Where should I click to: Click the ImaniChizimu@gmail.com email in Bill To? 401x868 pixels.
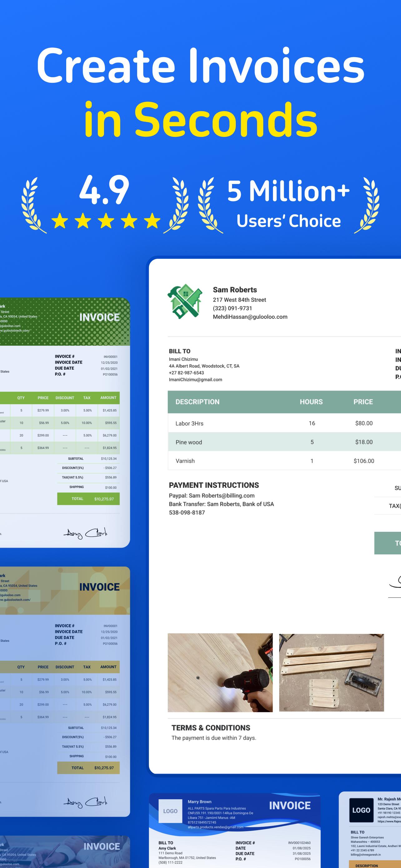[x=195, y=379]
